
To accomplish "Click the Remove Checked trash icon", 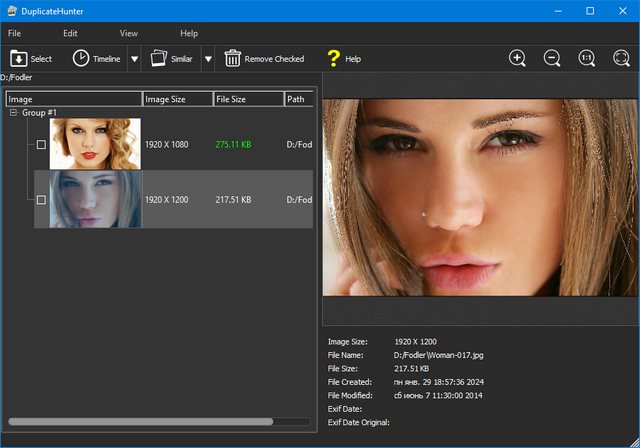I will 232,59.
